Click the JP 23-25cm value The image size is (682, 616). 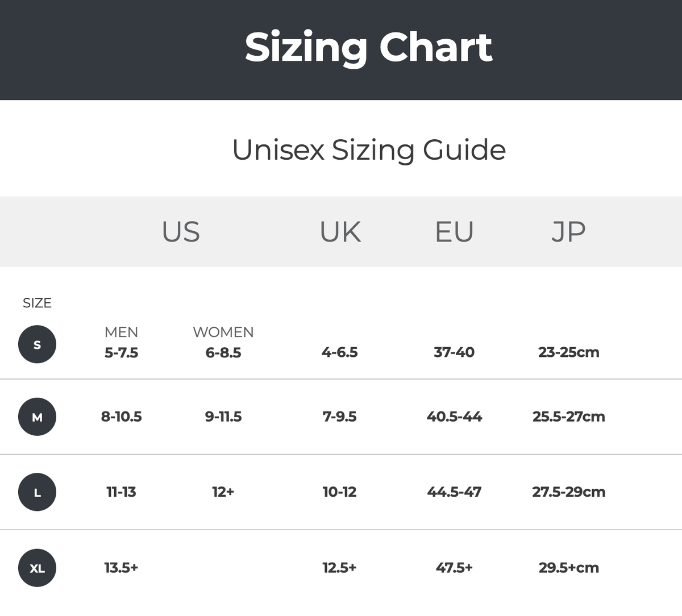568,352
